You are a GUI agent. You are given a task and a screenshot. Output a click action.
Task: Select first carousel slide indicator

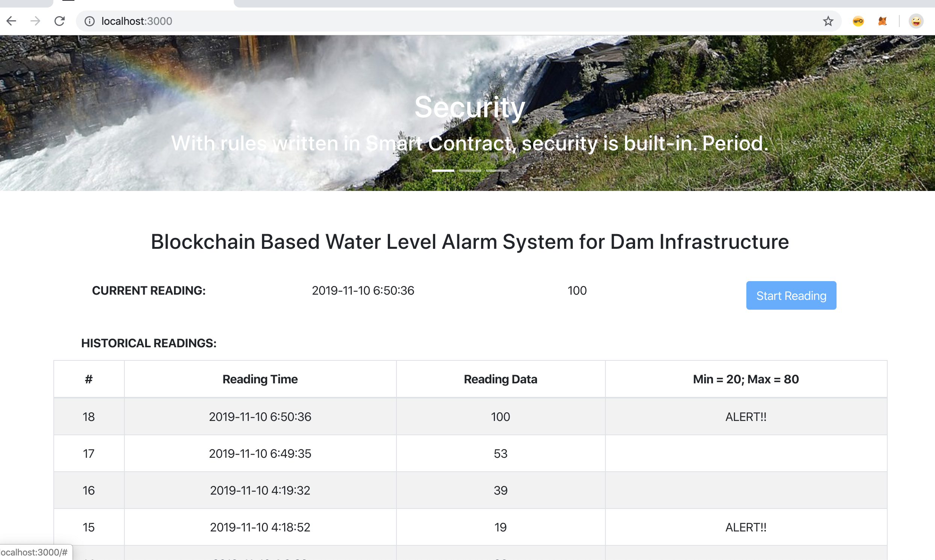point(443,171)
